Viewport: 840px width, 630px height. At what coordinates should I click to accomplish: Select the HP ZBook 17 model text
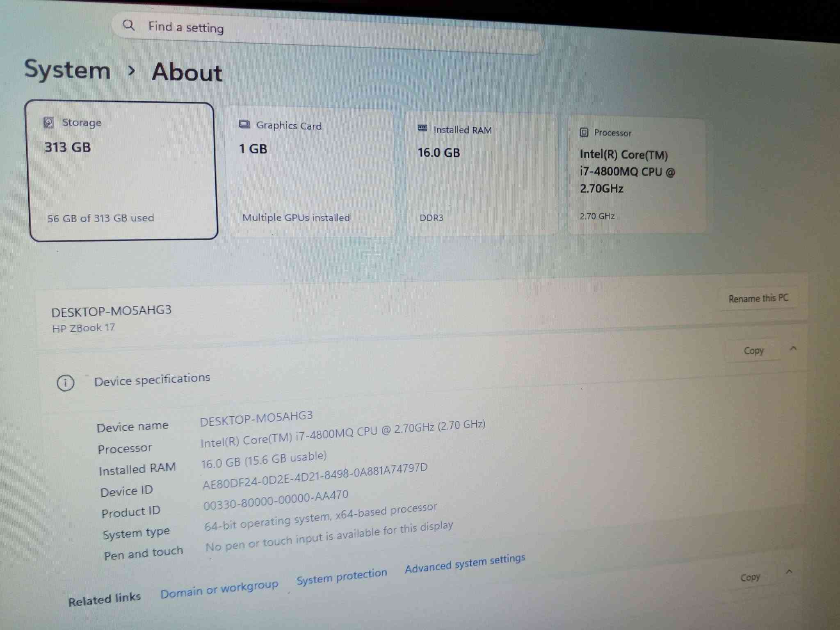[x=84, y=328]
